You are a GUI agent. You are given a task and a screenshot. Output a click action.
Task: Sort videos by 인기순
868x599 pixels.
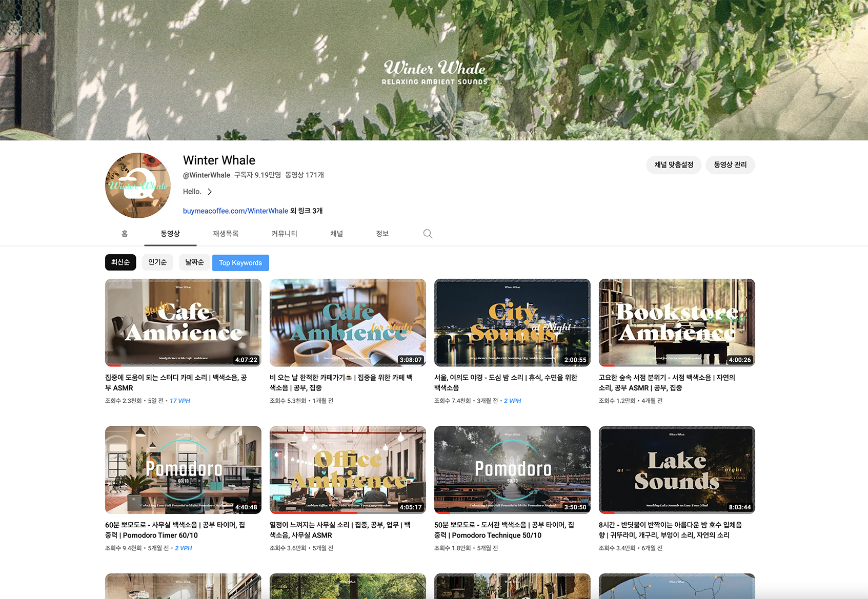point(157,262)
